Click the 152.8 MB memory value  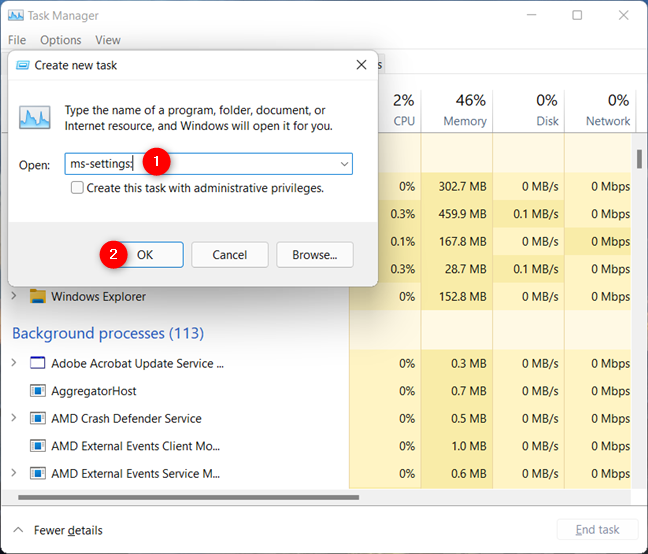point(457,297)
